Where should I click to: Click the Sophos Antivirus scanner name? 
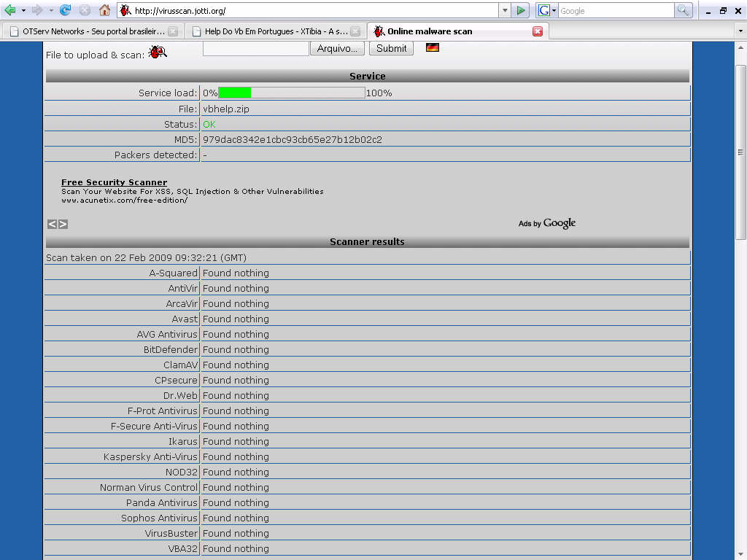coord(159,518)
